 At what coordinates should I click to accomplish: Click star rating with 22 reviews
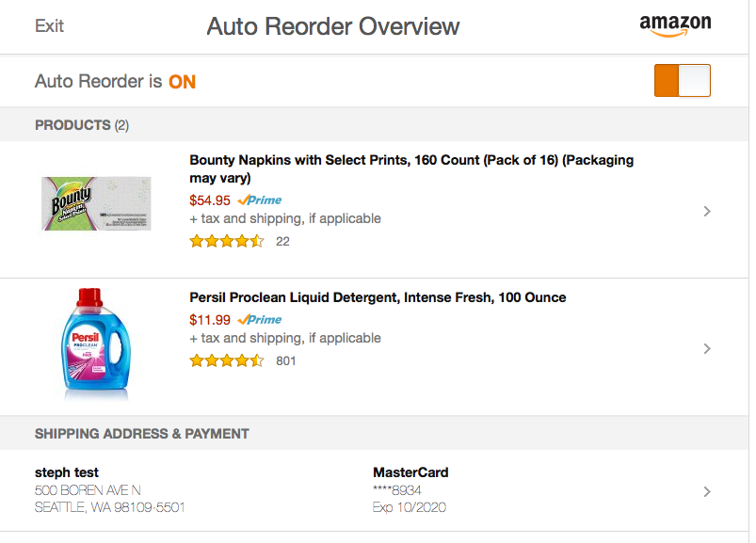coord(227,241)
